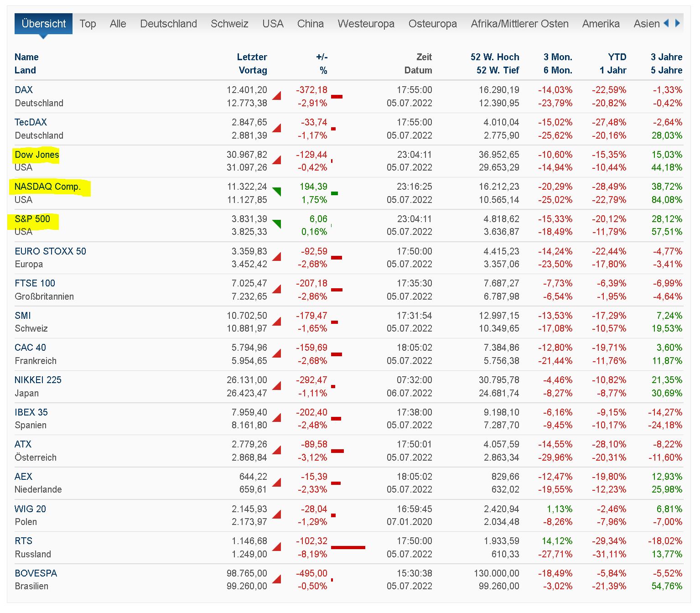Open the CAC 40 index link
This screenshot has height=613, width=700.
pos(30,348)
